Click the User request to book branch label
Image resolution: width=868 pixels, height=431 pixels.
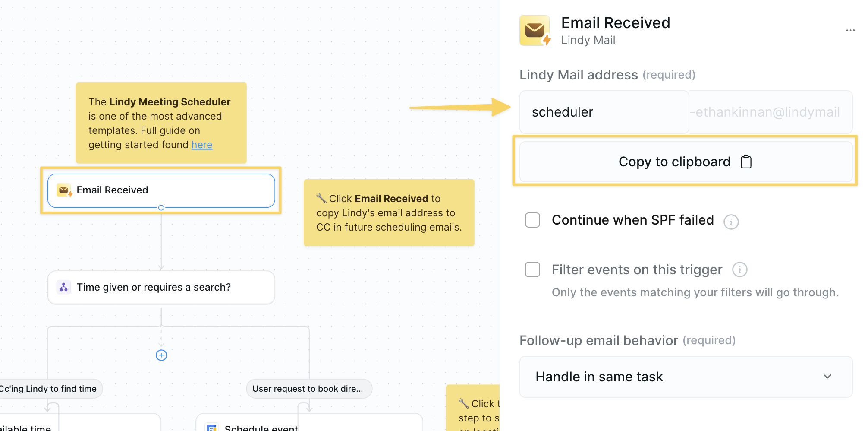308,388
